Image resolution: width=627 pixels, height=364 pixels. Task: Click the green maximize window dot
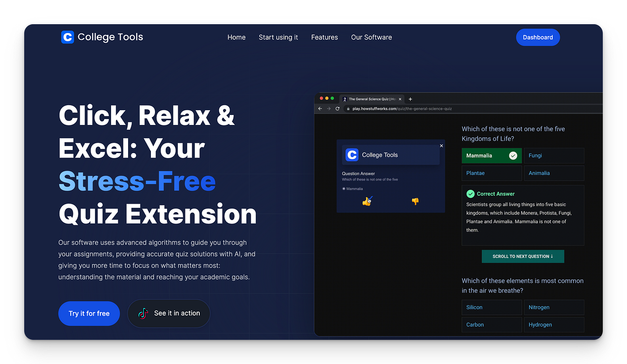(x=332, y=98)
